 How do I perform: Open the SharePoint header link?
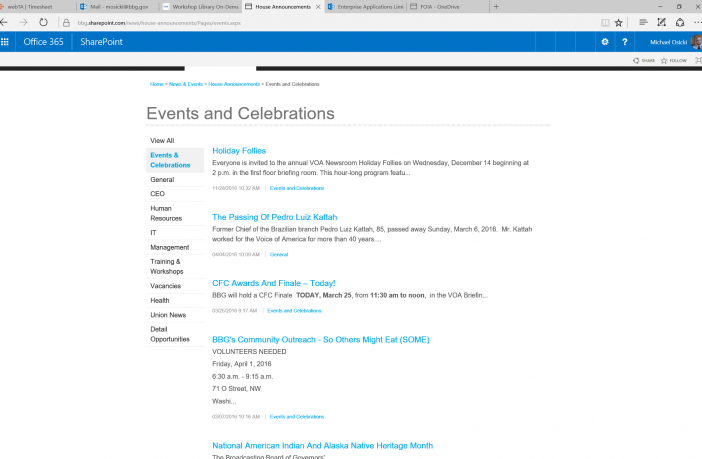[x=101, y=42]
